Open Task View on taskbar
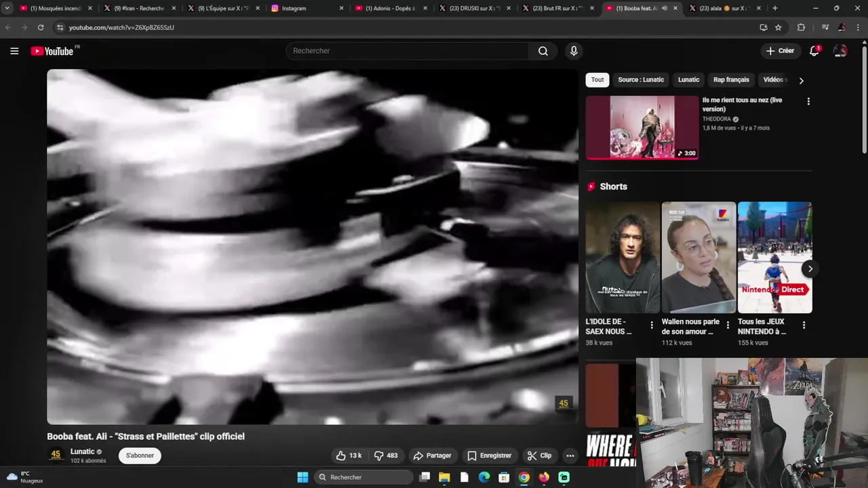This screenshot has height=488, width=868. (x=425, y=477)
